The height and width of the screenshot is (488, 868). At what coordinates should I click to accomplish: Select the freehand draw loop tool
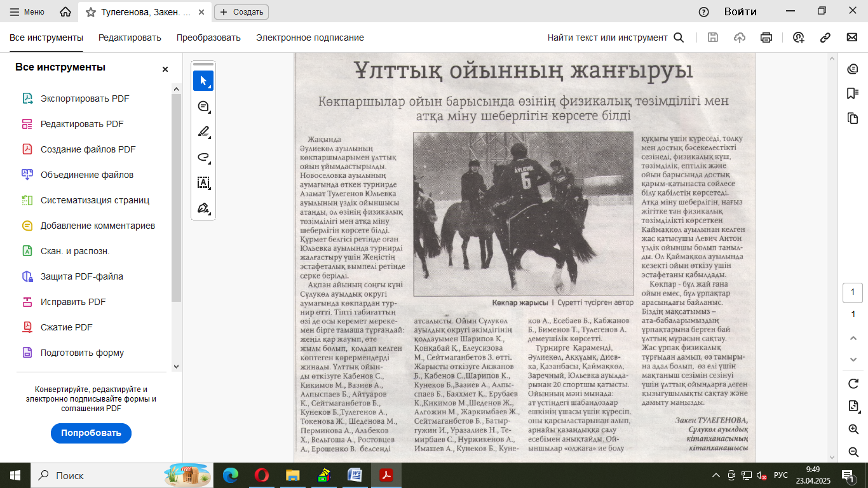click(x=203, y=157)
